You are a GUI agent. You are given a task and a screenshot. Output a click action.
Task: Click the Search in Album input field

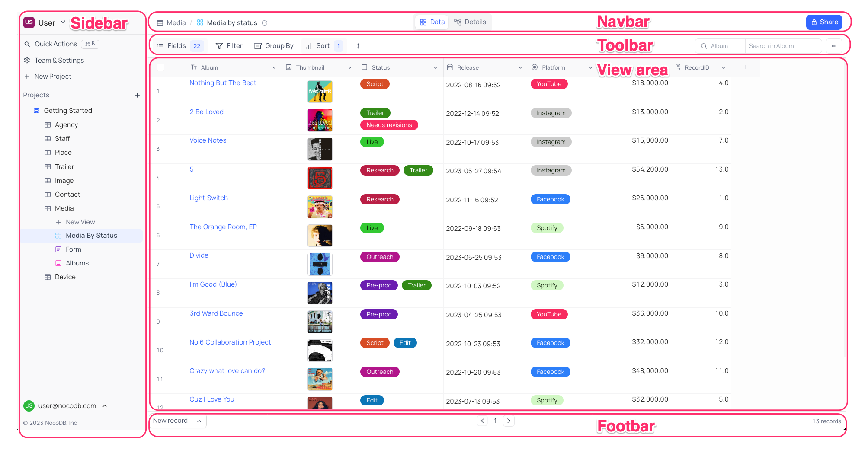(783, 46)
